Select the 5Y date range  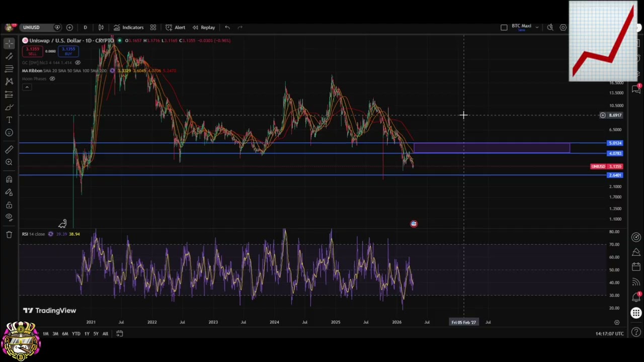(x=96, y=334)
